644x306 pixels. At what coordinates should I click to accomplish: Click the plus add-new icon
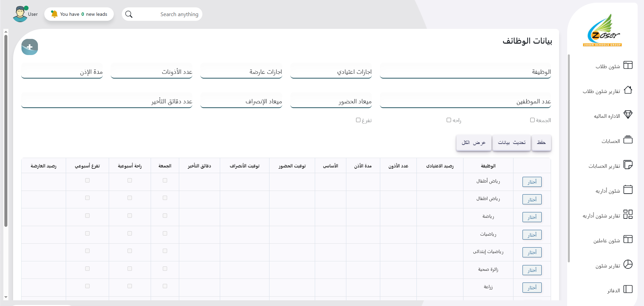[x=30, y=47]
